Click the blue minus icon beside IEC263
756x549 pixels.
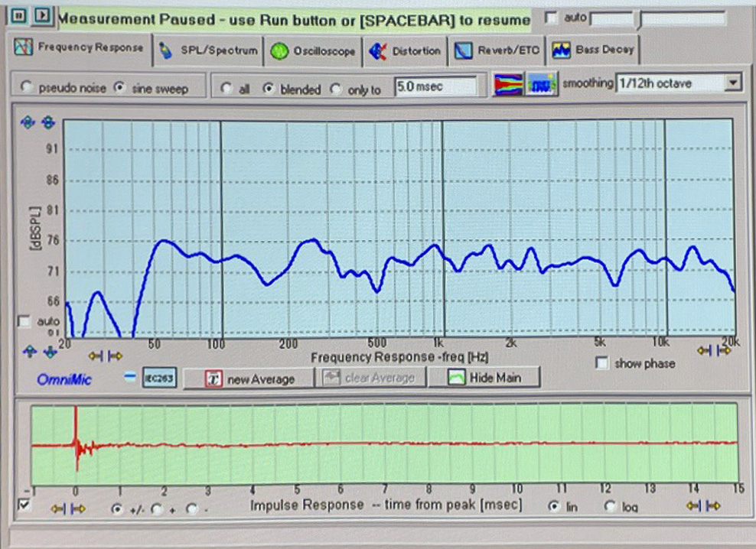pyautogui.click(x=129, y=376)
